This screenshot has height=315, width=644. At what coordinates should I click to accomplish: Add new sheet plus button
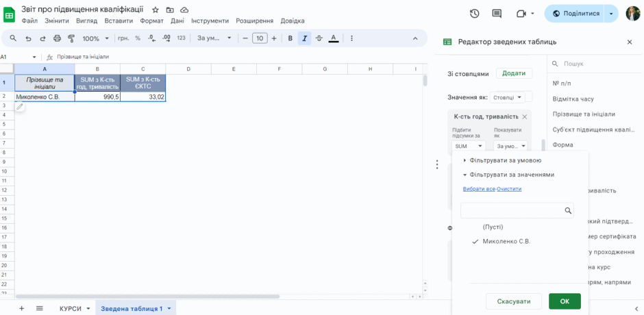(21, 308)
